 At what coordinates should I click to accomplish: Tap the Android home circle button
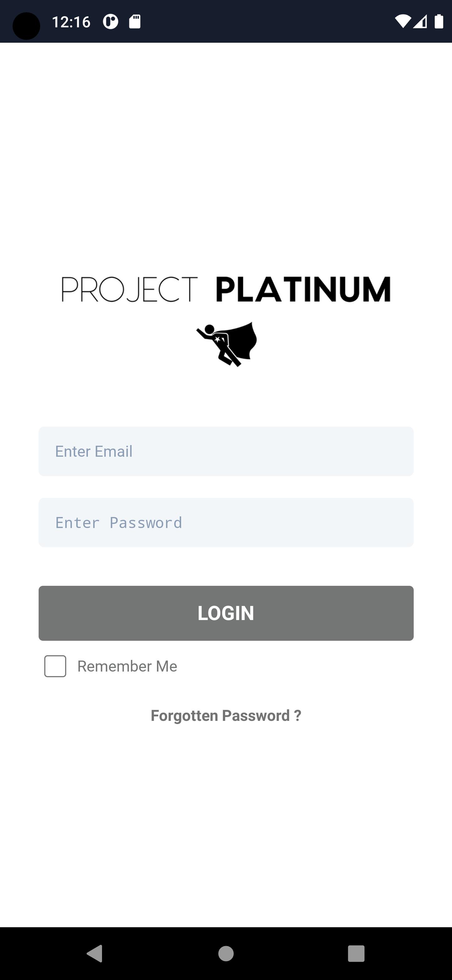(226, 953)
